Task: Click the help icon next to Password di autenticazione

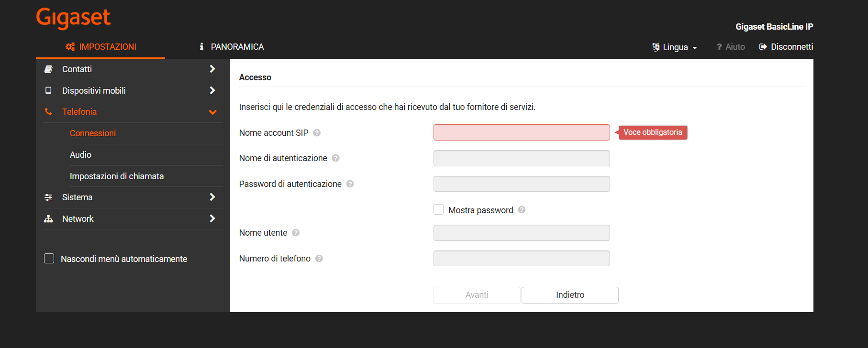Action: click(350, 184)
